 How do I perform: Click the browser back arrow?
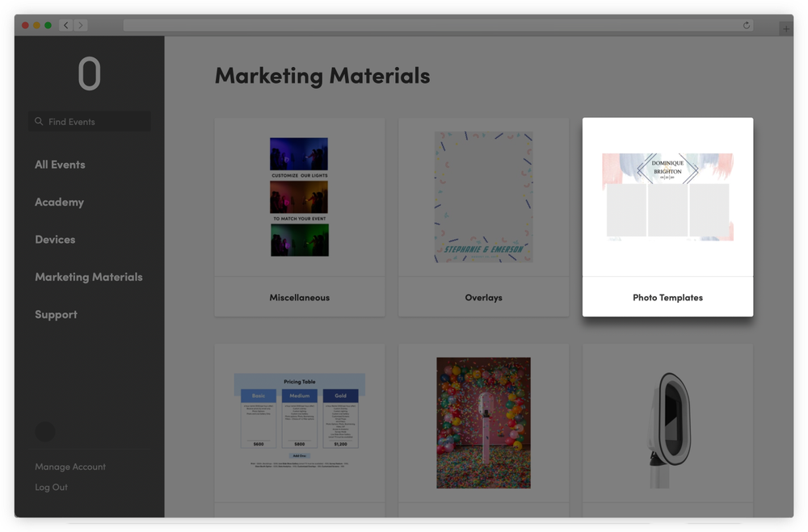(66, 25)
